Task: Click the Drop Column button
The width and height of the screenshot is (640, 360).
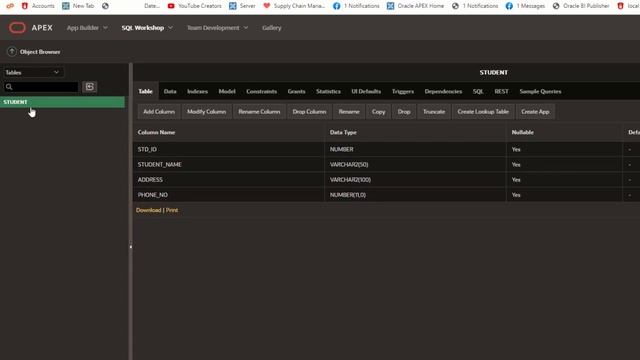Action: pyautogui.click(x=309, y=111)
